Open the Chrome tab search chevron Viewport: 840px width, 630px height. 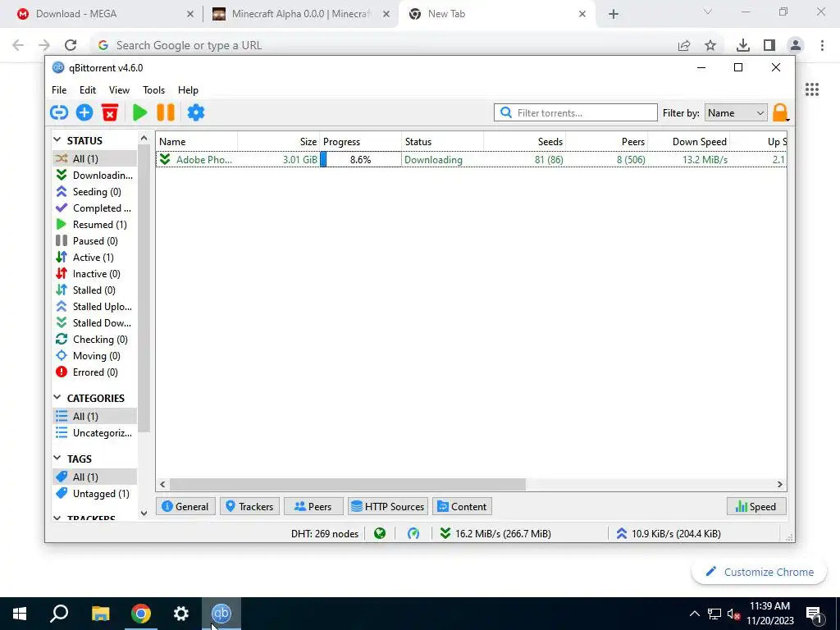pos(708,11)
